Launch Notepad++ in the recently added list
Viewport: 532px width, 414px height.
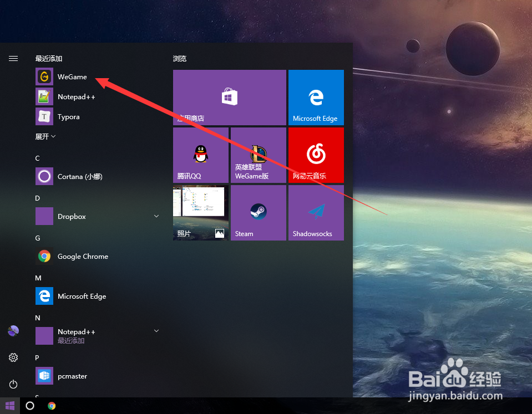pos(97,96)
